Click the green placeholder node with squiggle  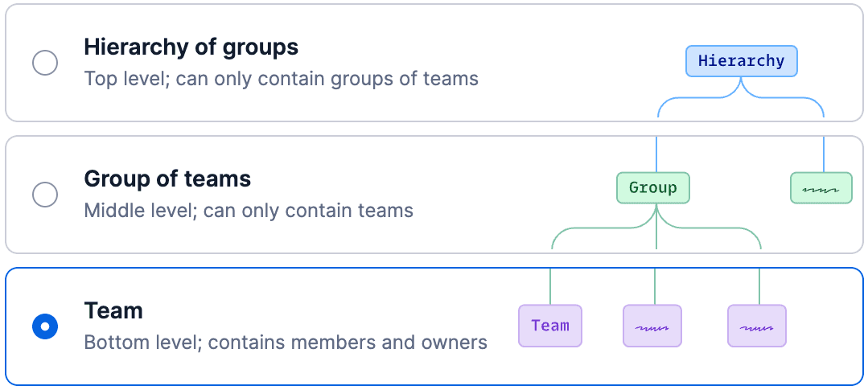pos(821,187)
